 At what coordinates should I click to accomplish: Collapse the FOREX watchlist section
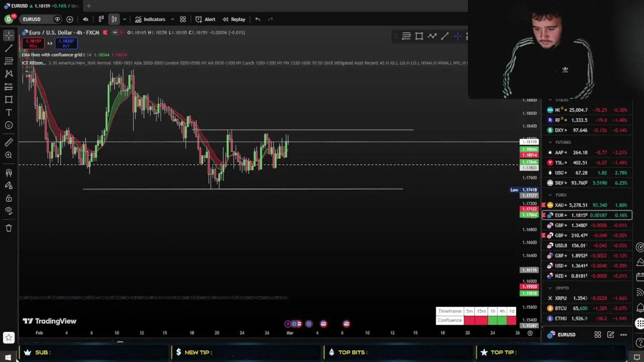[550, 195]
